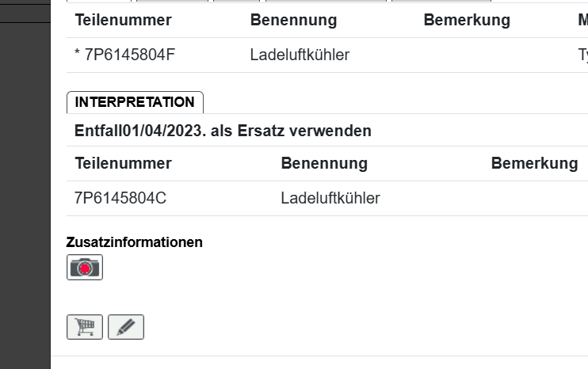Select replacement part number 7P6145804C
Screen dimensions: 588x369
point(120,198)
